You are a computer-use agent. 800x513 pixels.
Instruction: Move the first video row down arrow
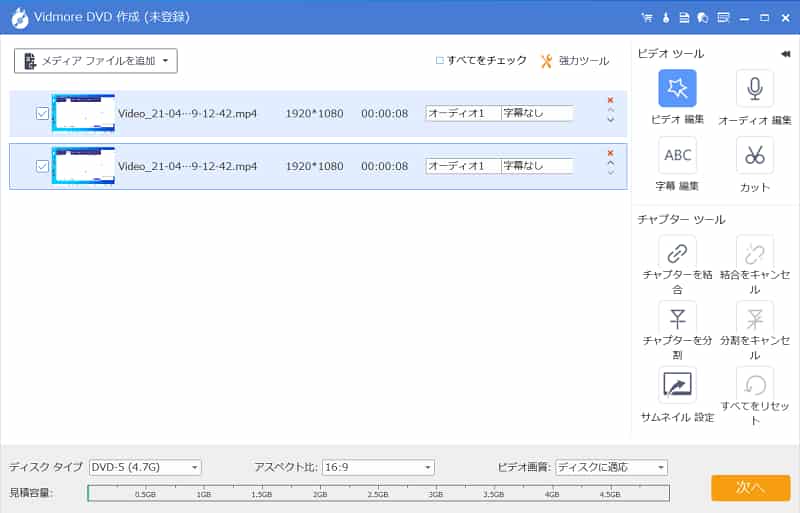click(610, 120)
